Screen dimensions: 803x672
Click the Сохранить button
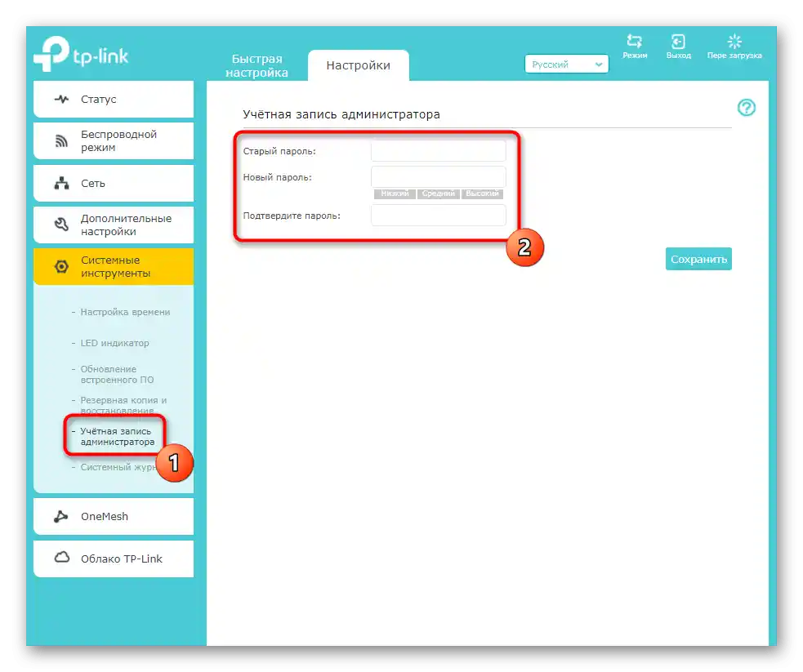click(698, 259)
